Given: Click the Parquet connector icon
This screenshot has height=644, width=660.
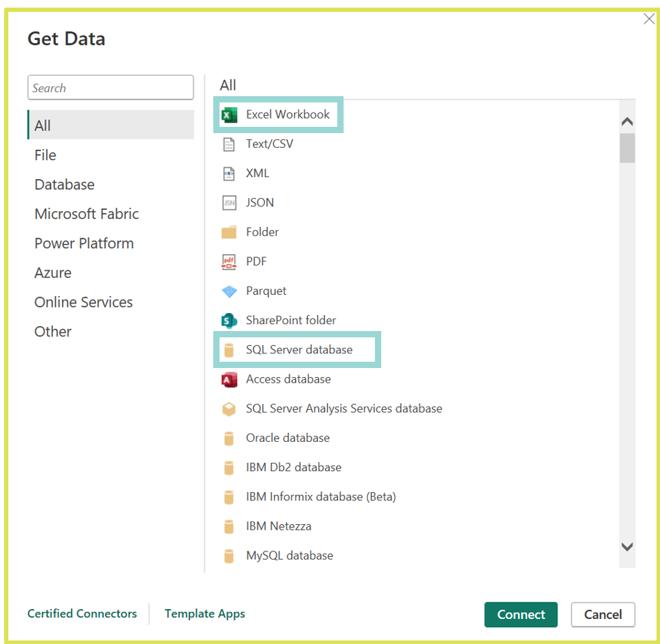Looking at the screenshot, I should (229, 291).
